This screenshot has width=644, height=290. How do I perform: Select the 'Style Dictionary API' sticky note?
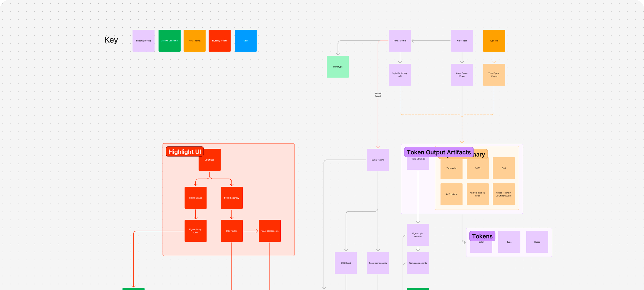point(400,75)
